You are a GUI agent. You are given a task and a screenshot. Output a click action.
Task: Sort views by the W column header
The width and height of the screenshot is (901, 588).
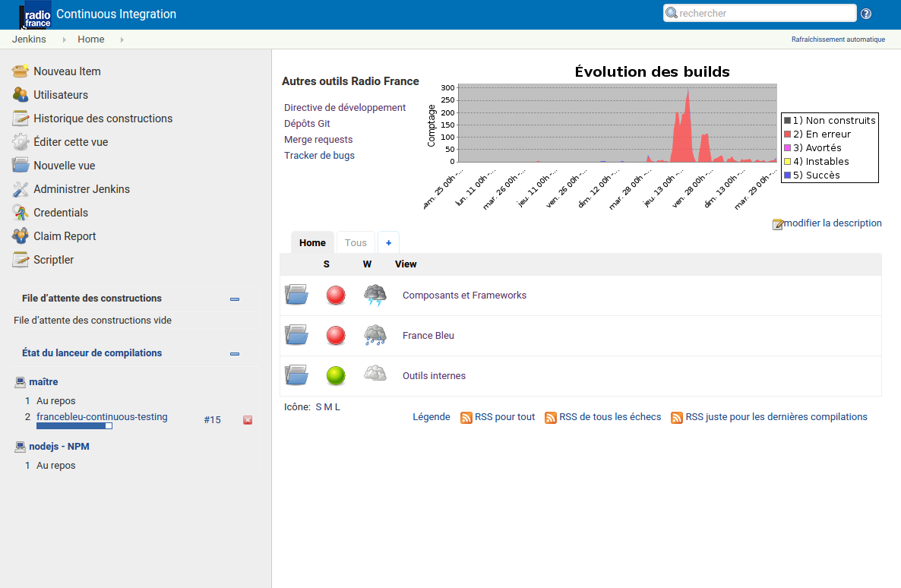click(367, 264)
